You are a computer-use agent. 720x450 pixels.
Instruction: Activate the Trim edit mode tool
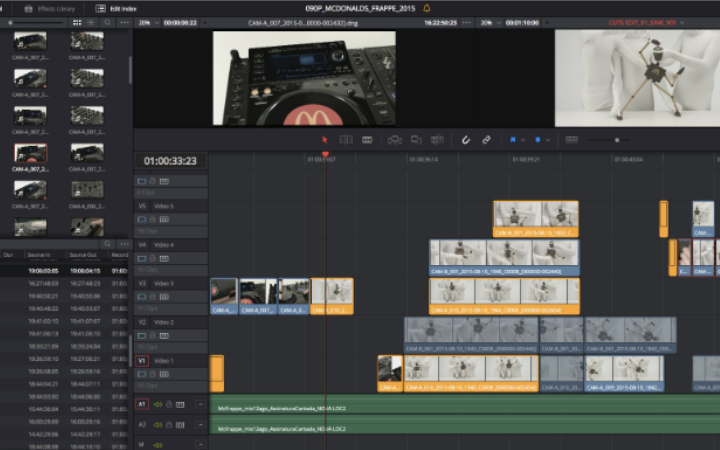tap(346, 140)
